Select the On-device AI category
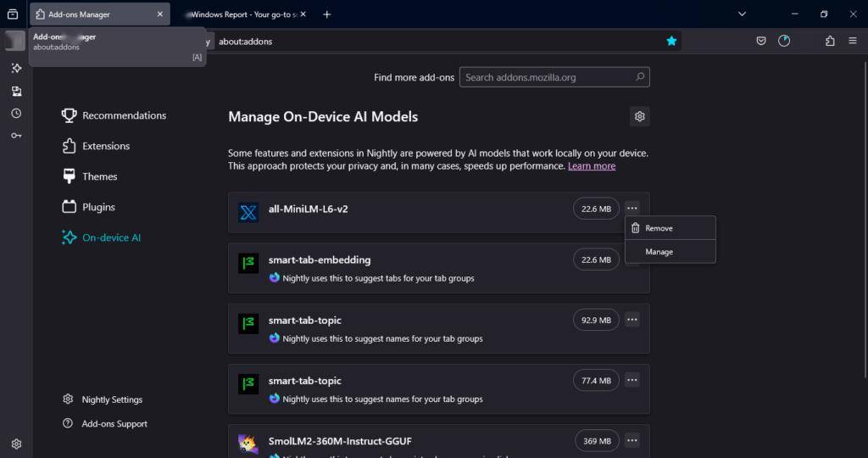Image resolution: width=868 pixels, height=458 pixels. click(102, 237)
